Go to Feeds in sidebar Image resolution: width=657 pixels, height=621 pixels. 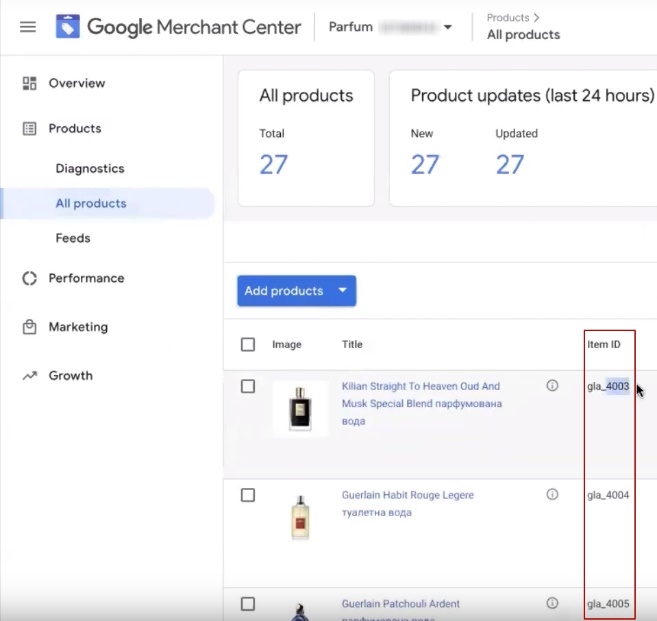73,238
